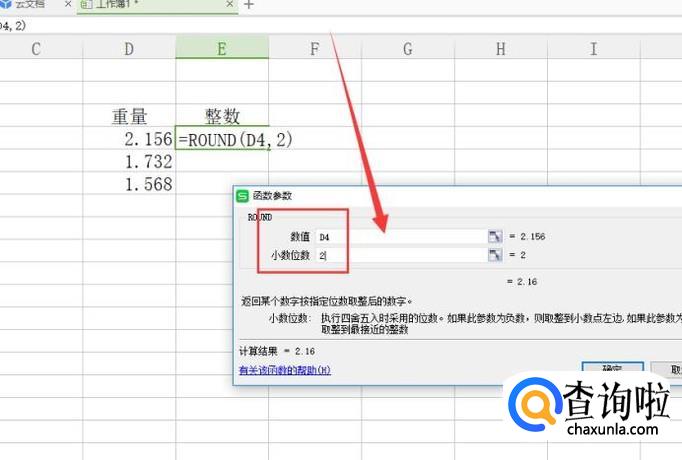Confirm with the 确定 button in 函数参数 dialog

(x=612, y=368)
